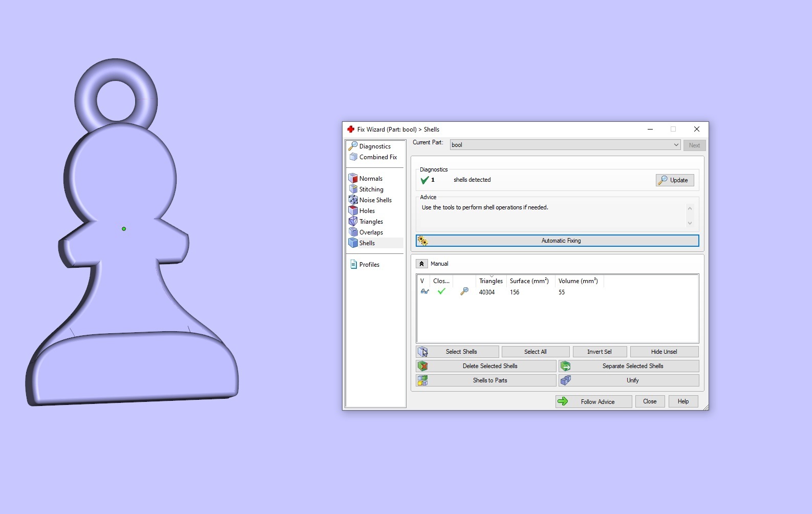This screenshot has height=514, width=812.
Task: Run Automatic Fixing
Action: [x=558, y=241]
